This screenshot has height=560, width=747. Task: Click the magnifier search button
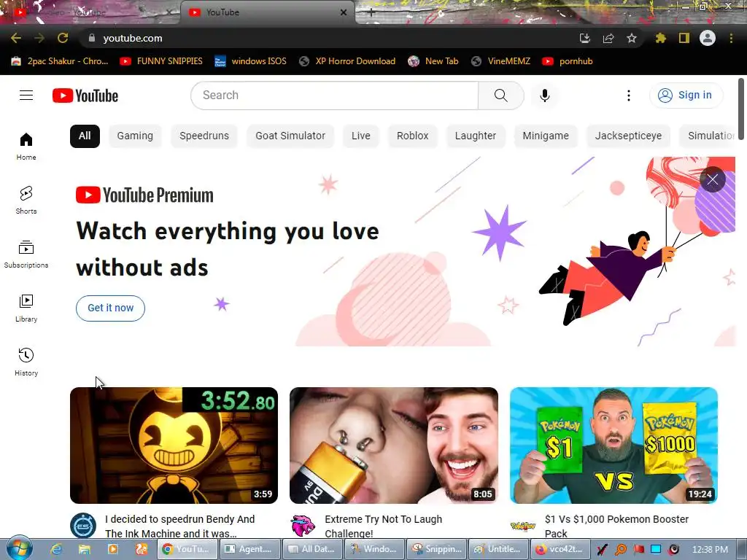(500, 96)
